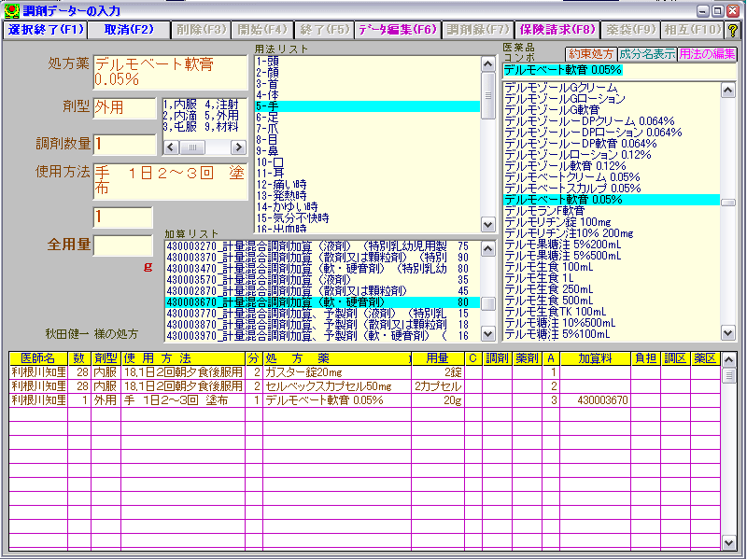The width and height of the screenshot is (747, 560).
Task: Click 用法リスト scroll down arrow
Action: tap(488, 224)
